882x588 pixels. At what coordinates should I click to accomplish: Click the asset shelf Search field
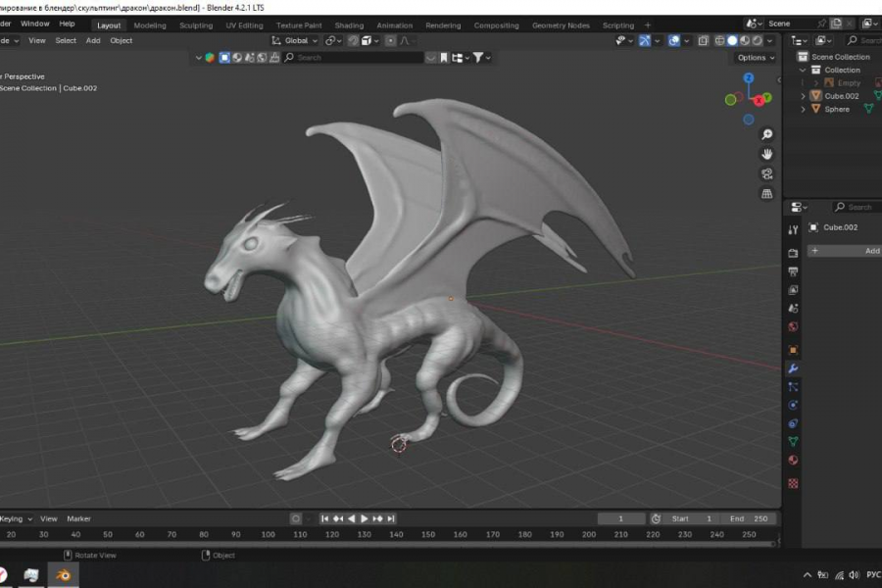tap(354, 58)
